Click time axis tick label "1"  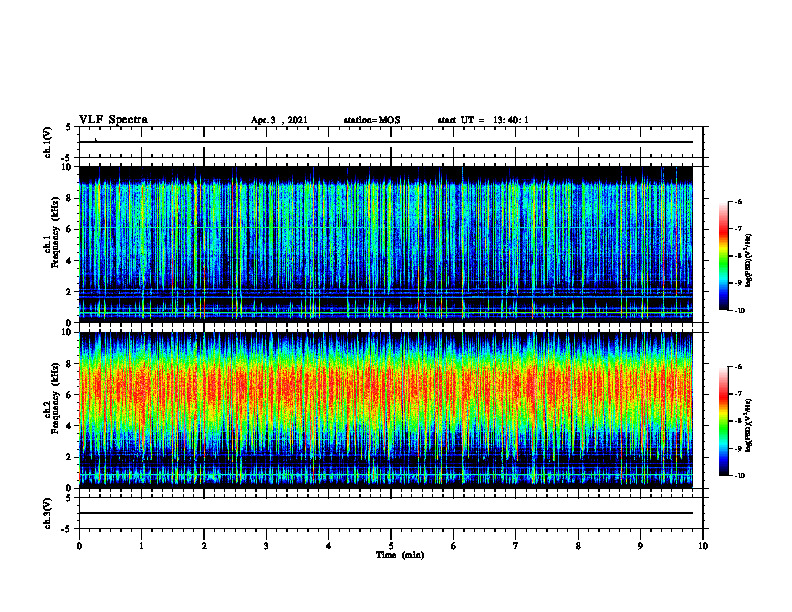pos(141,546)
